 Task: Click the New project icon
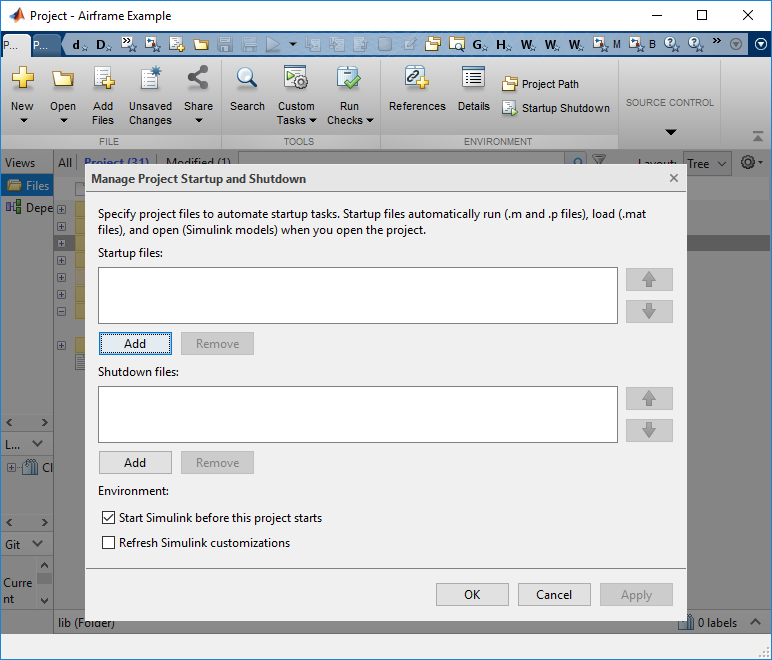tap(22, 80)
